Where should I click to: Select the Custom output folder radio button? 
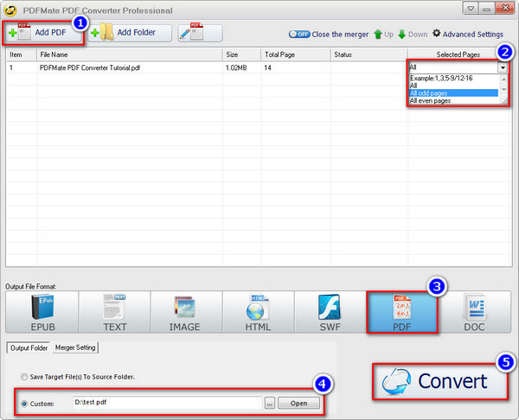tap(24, 404)
